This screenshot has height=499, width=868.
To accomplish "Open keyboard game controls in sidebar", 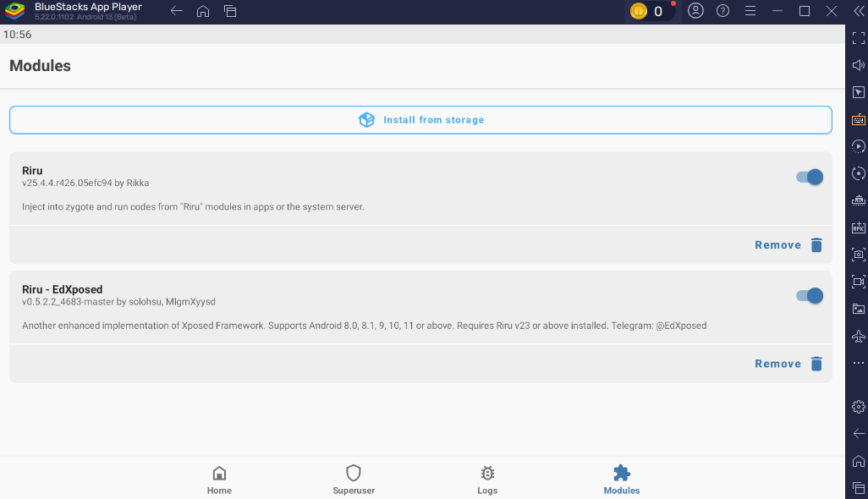I will click(858, 119).
